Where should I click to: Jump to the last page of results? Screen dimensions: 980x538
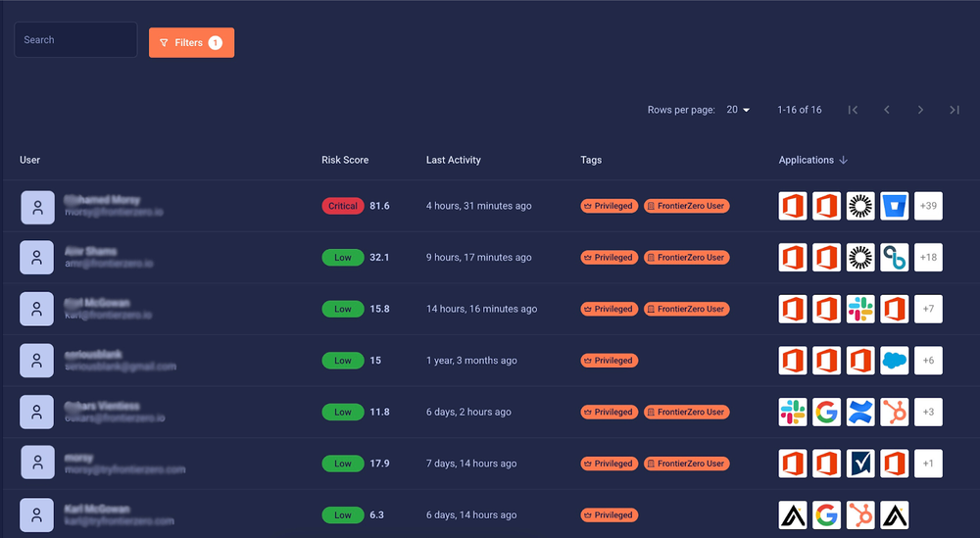coord(954,110)
